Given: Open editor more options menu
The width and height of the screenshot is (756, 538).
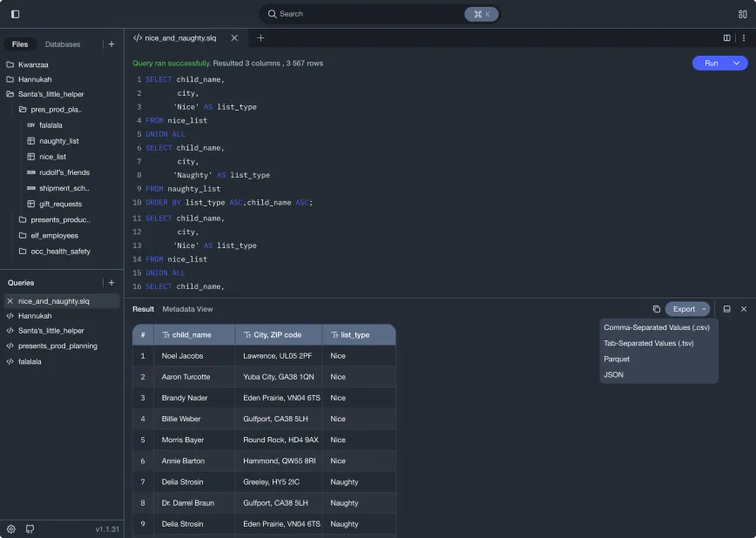Looking at the screenshot, I should [744, 38].
